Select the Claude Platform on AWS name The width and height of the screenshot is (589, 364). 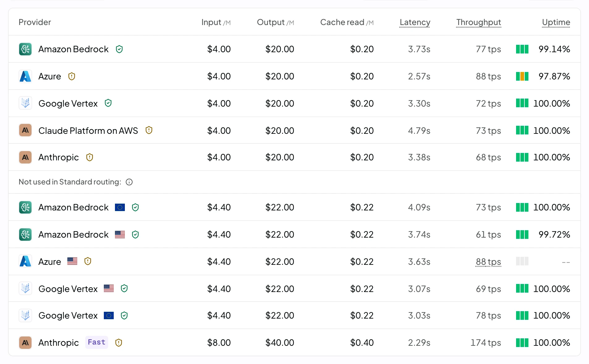88,131
